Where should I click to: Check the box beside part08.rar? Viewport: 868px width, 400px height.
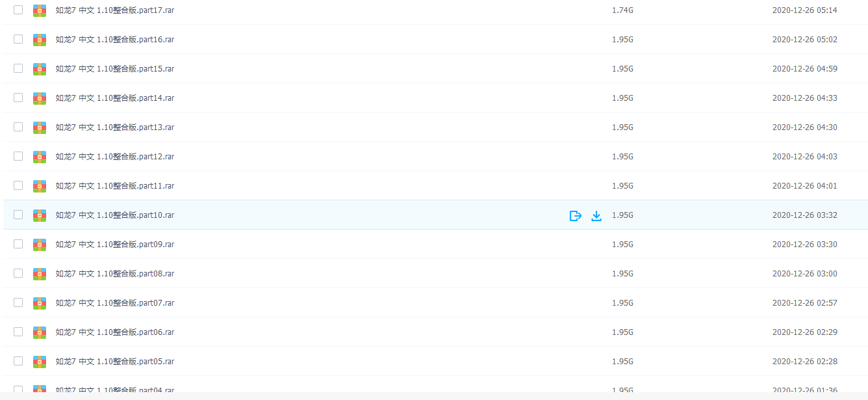coord(18,273)
